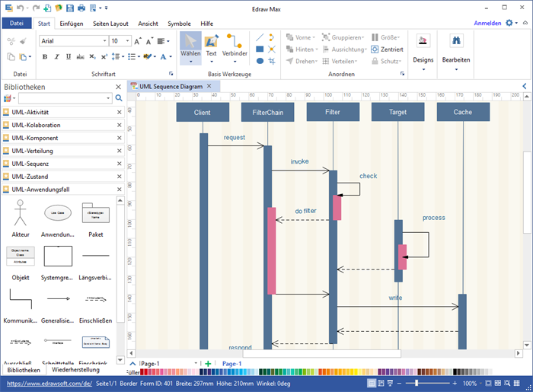Viewport: 533px width, 392px height.
Task: Click the add page plus icon
Action: tap(208, 364)
